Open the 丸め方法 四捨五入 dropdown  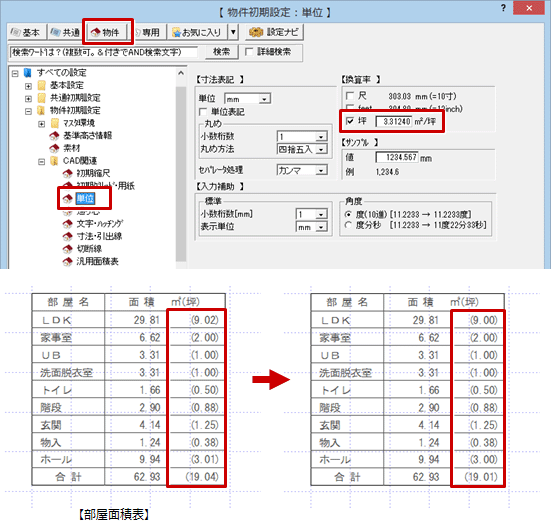coord(302,149)
